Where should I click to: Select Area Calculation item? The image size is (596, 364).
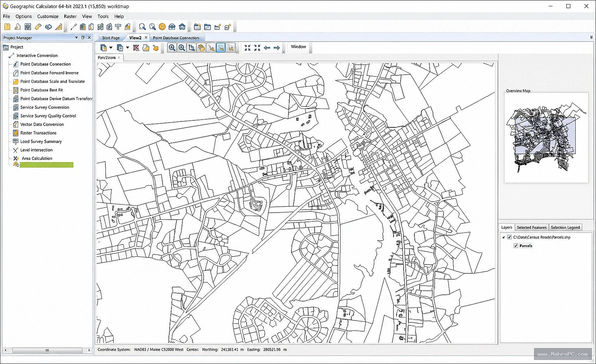[x=37, y=158]
